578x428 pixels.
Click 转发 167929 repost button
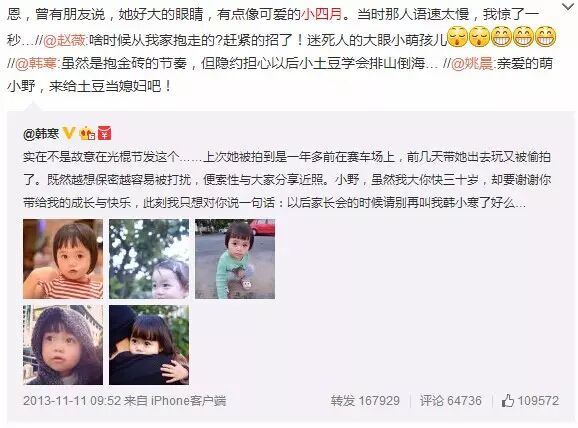click(365, 401)
